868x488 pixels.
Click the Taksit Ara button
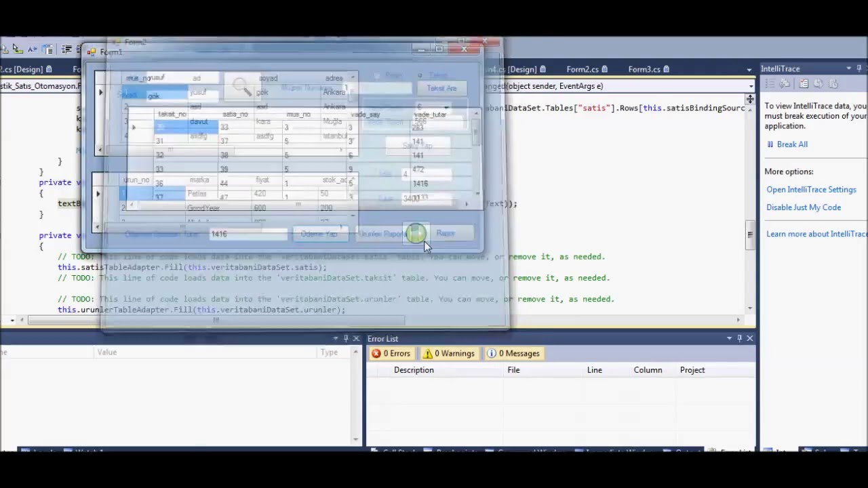441,88
